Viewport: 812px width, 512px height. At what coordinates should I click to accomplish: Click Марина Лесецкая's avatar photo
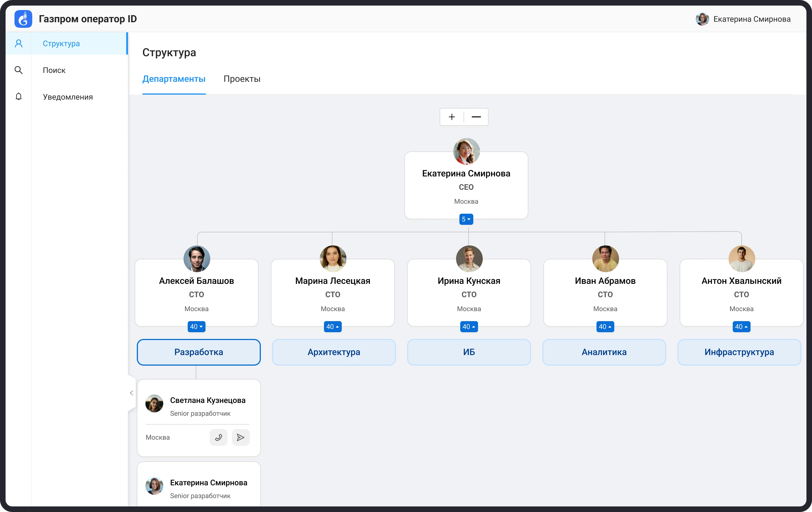333,259
